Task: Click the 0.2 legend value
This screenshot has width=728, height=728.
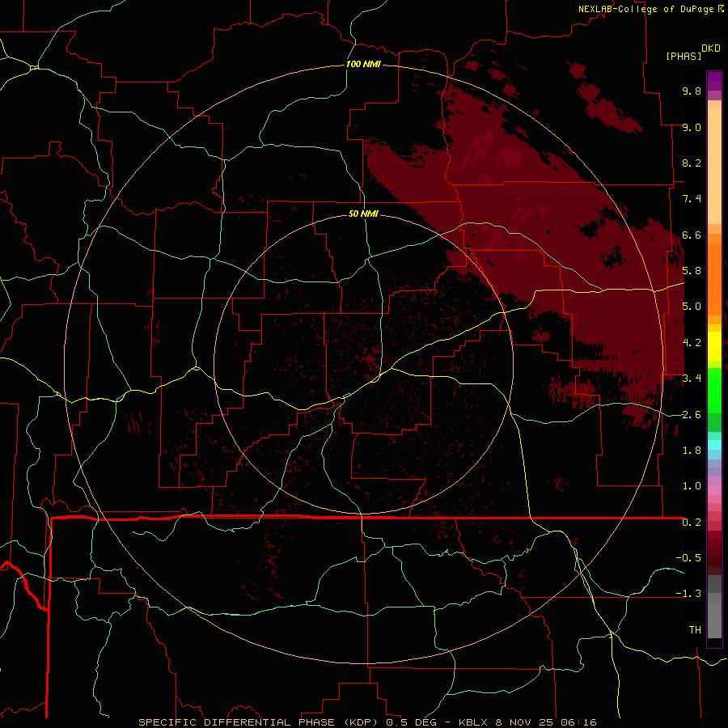Action: [692, 523]
